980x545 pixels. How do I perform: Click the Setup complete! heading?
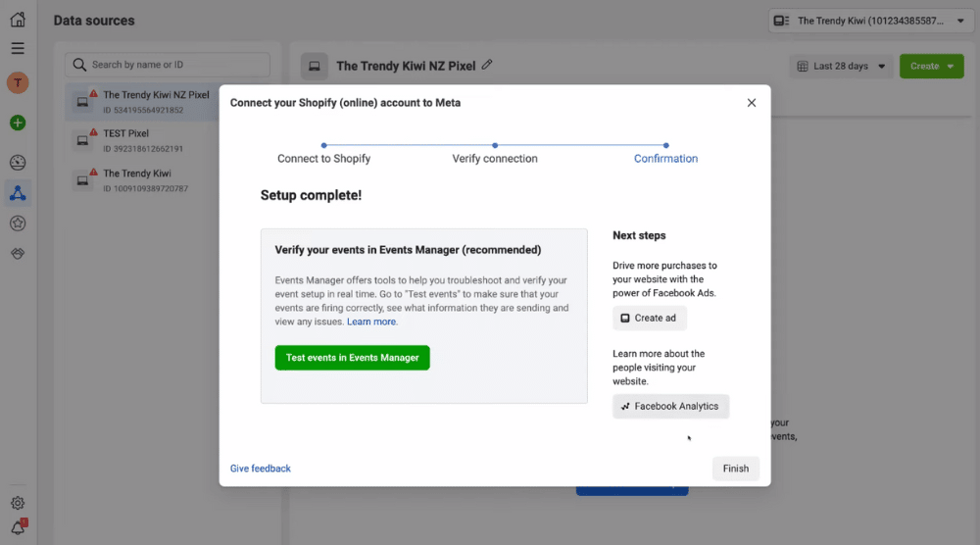coord(311,195)
